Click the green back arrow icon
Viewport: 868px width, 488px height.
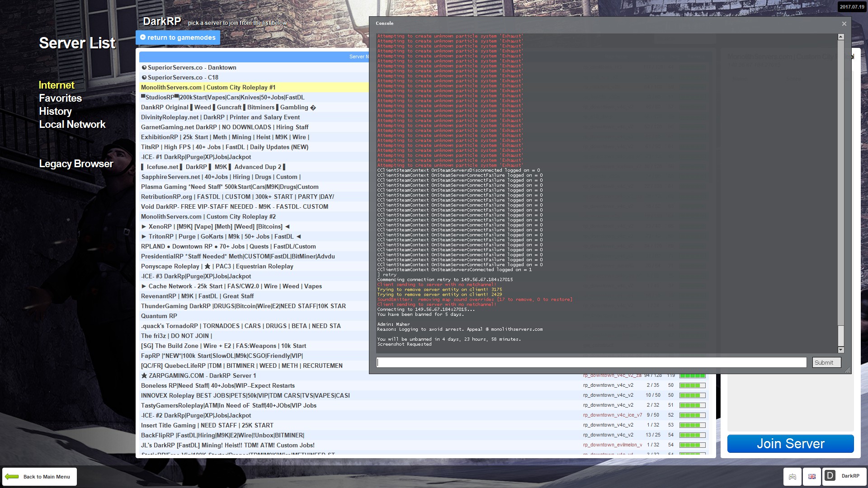coord(12,477)
